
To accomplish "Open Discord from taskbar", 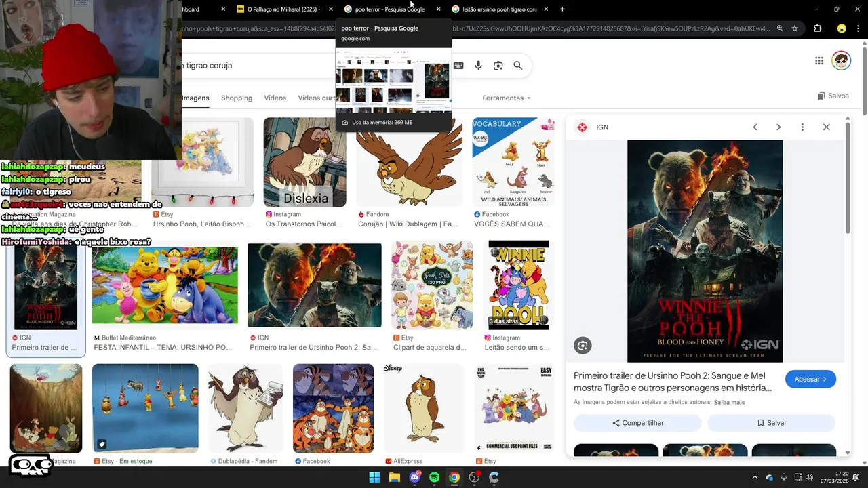I will (x=414, y=477).
